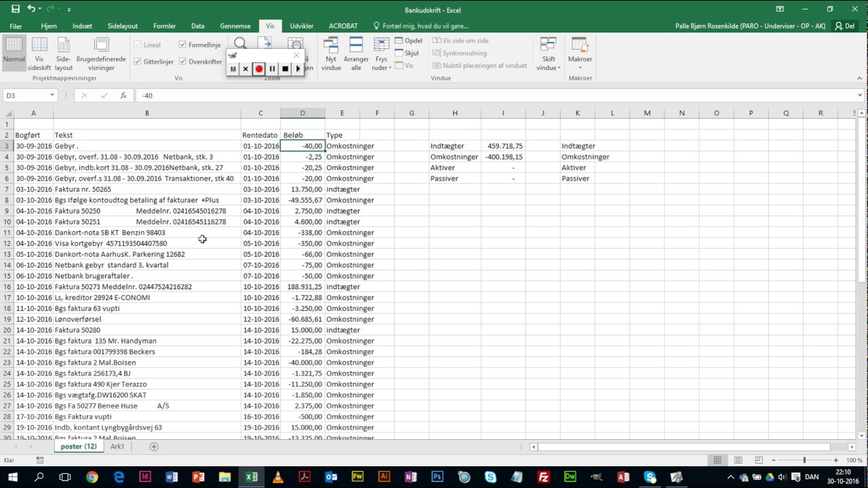Open the Filer menu tab

click(x=16, y=26)
